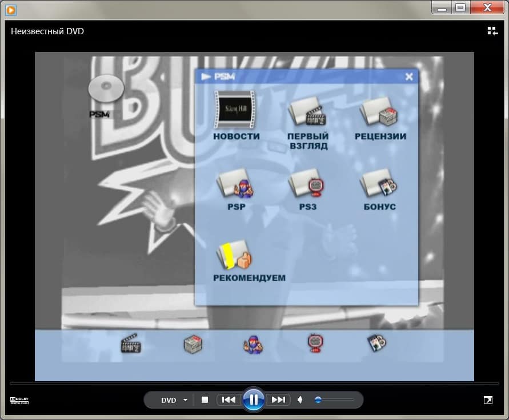Select the НОВОСТИ label
The width and height of the screenshot is (509, 420).
(237, 136)
